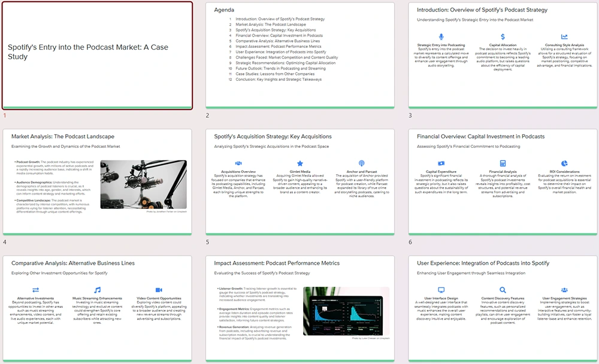The width and height of the screenshot is (599, 364).
Task: Select the Agenda slide heading
Action: [224, 10]
